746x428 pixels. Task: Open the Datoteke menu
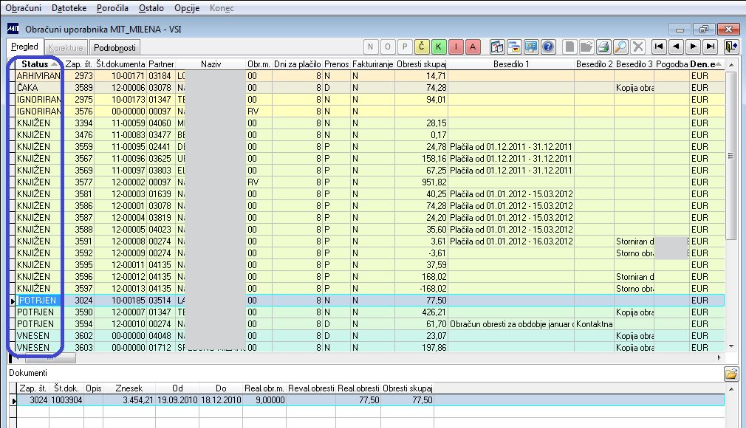point(68,7)
